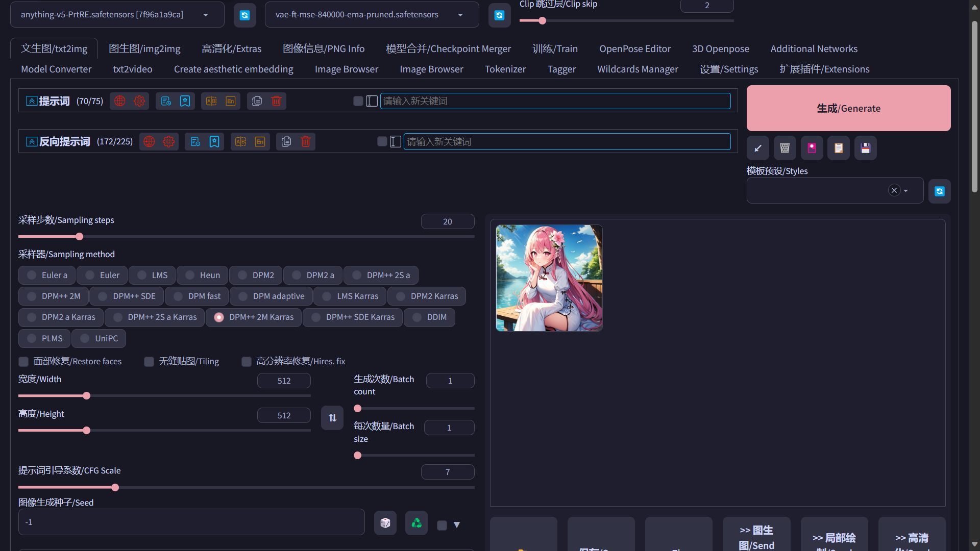Screen dimensions: 980x551
Task: Expand the Styles dropdown arrow
Action: click(x=906, y=191)
